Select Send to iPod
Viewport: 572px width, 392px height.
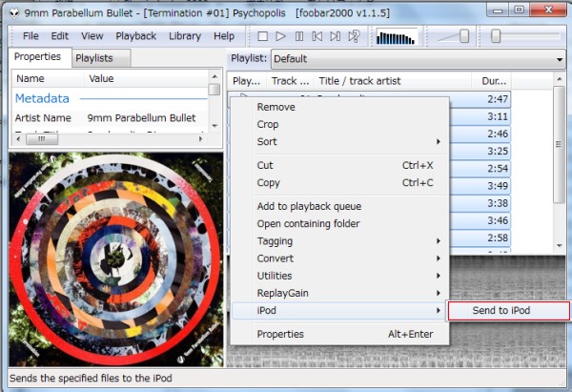coord(507,311)
